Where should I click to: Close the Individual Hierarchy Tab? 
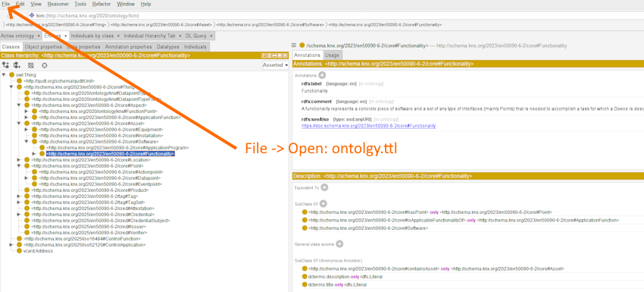pyautogui.click(x=180, y=36)
